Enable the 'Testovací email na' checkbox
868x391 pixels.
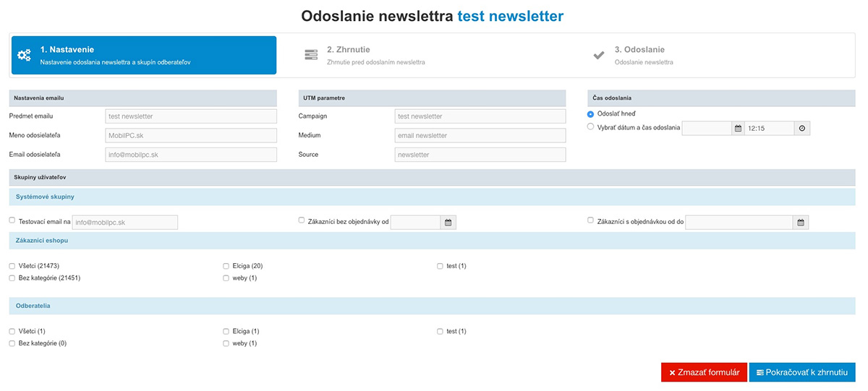click(x=12, y=220)
